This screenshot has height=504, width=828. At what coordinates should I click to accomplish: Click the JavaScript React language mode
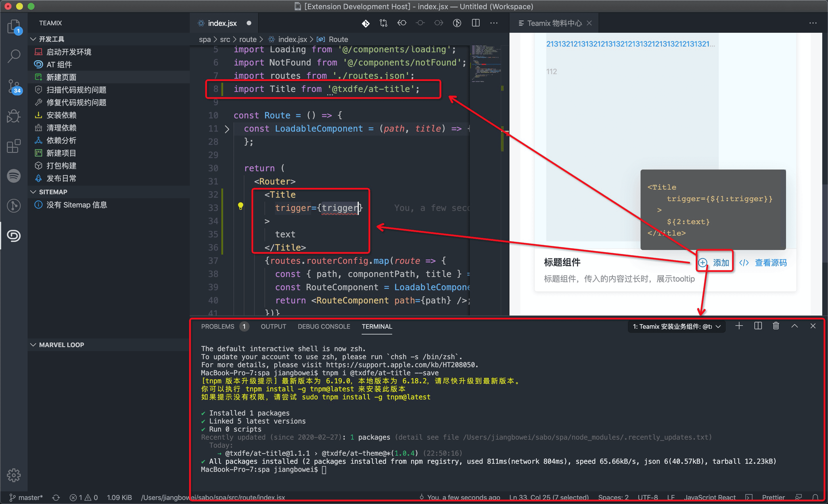click(709, 498)
